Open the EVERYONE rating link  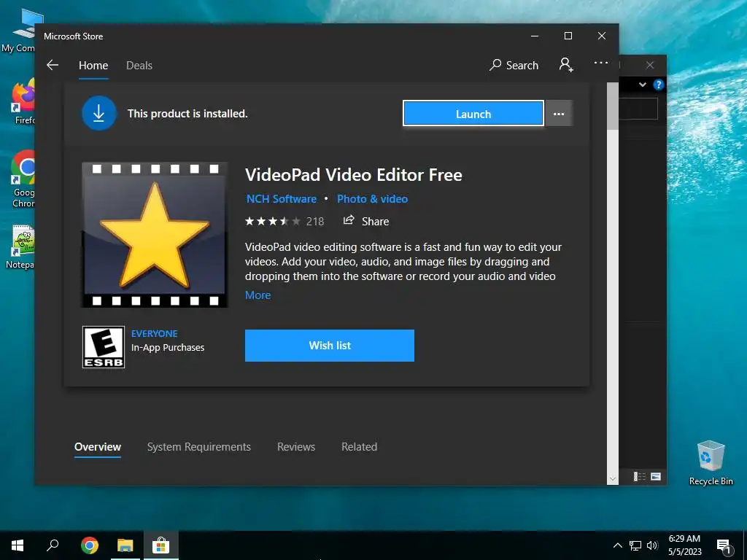point(155,334)
